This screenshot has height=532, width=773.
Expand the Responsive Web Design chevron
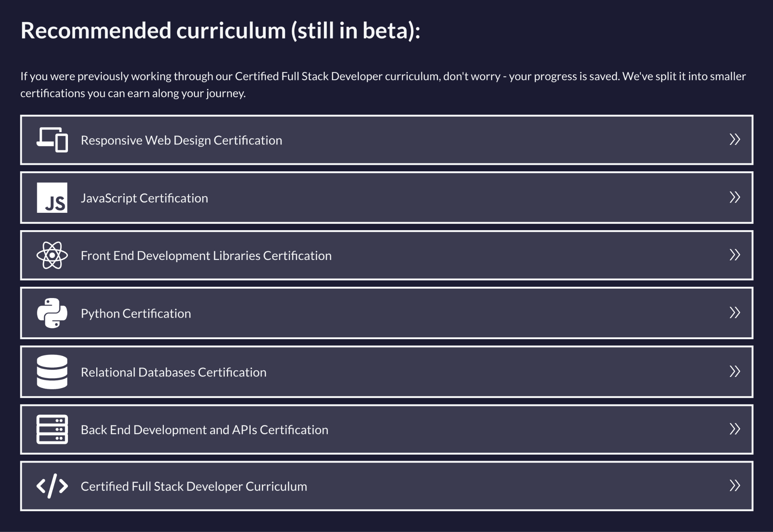[x=735, y=140]
